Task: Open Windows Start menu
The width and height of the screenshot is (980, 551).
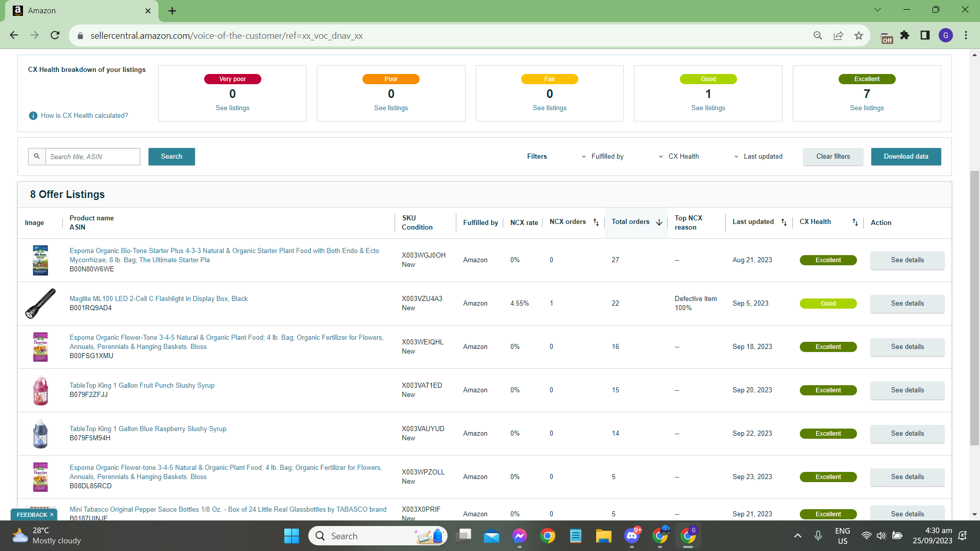Action: tap(291, 536)
